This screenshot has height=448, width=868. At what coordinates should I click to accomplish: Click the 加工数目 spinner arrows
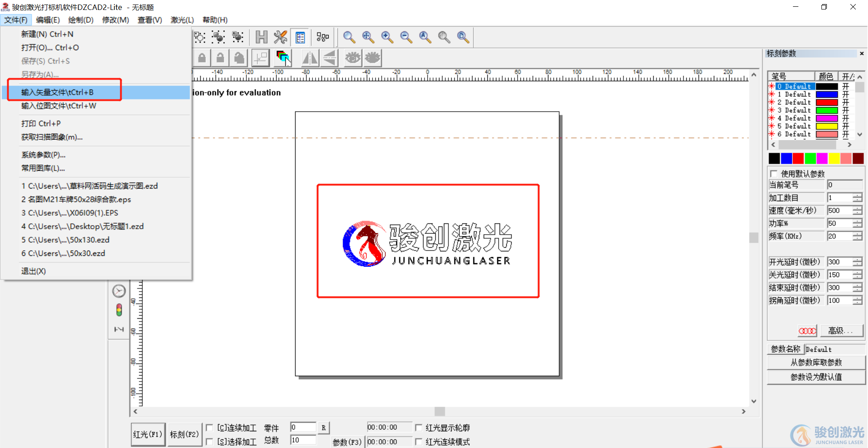tap(858, 198)
